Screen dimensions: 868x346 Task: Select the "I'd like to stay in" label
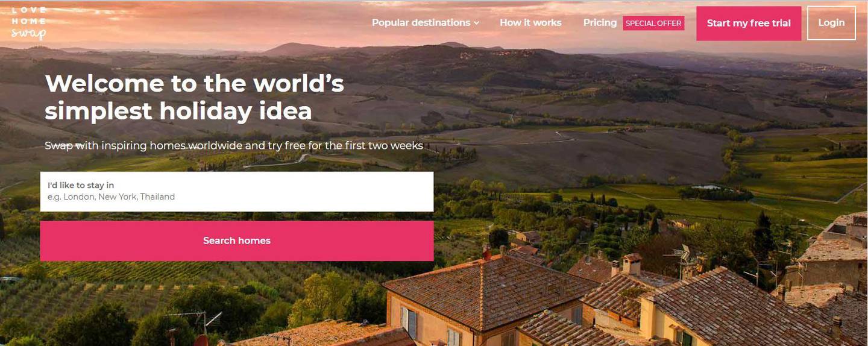pyautogui.click(x=81, y=185)
